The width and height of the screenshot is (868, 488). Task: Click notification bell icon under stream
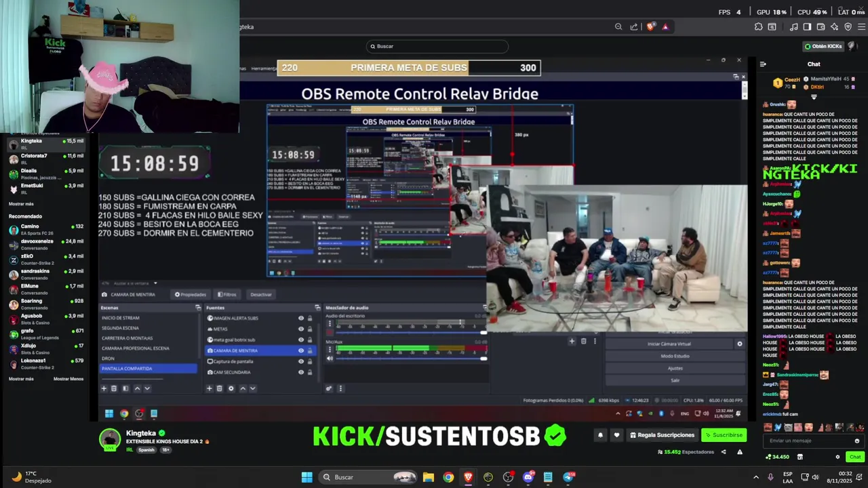pos(600,435)
